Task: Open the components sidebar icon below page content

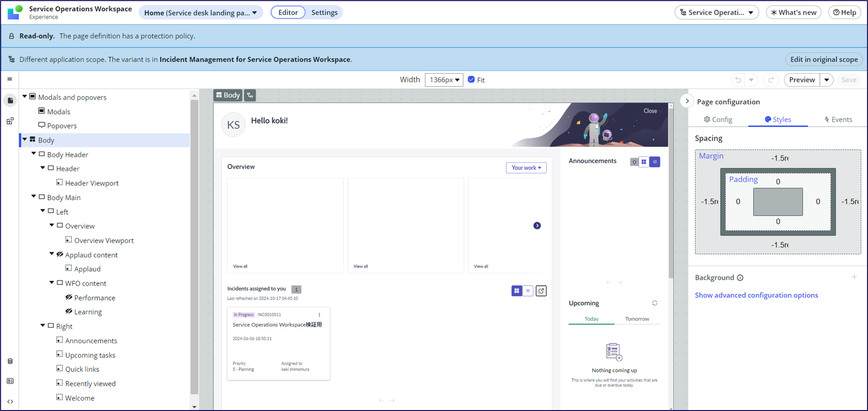Action: point(10,121)
